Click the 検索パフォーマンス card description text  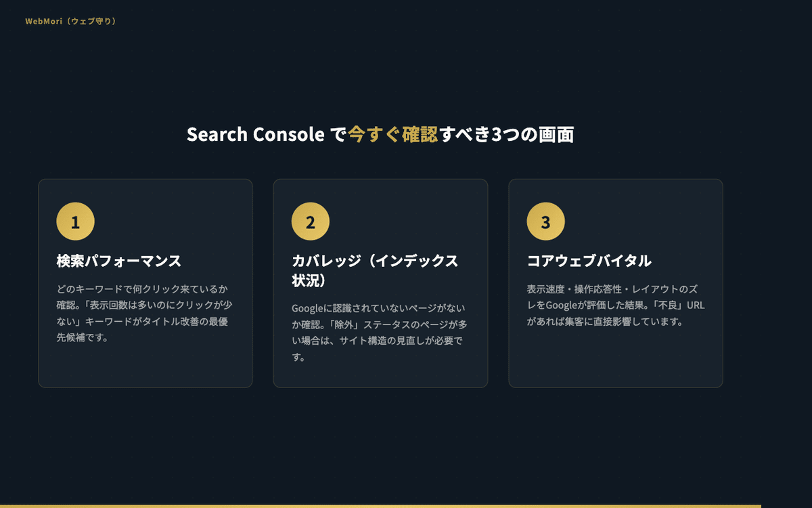[145, 313]
